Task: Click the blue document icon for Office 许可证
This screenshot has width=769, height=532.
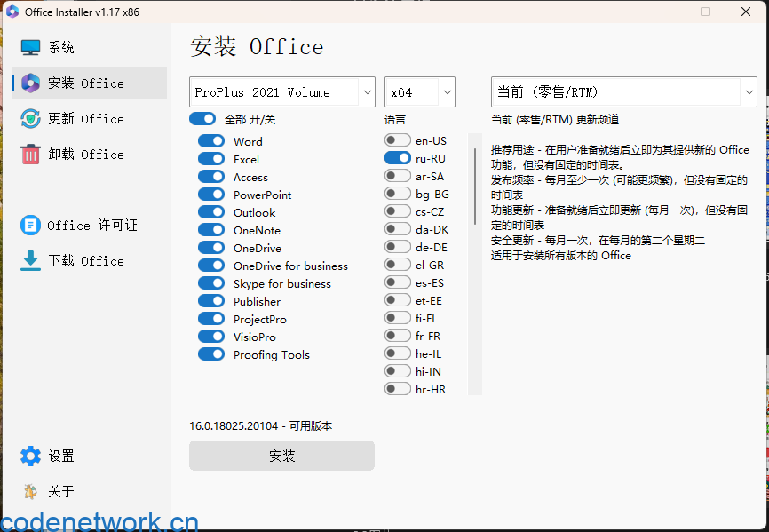Action: tap(30, 225)
